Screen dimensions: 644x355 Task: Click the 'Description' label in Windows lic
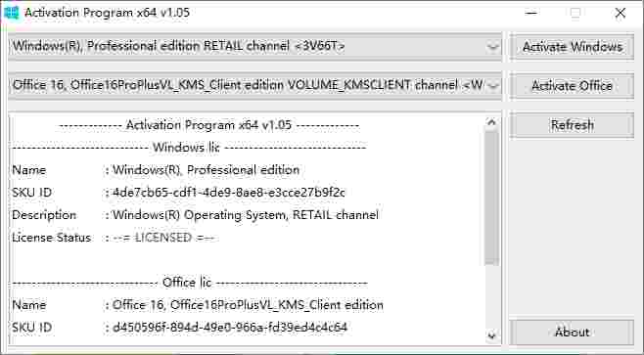pyautogui.click(x=44, y=214)
